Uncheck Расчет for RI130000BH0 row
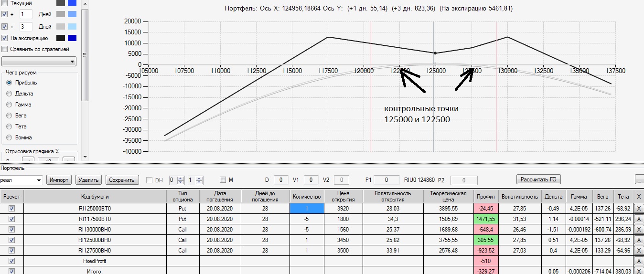 [x=12, y=230]
